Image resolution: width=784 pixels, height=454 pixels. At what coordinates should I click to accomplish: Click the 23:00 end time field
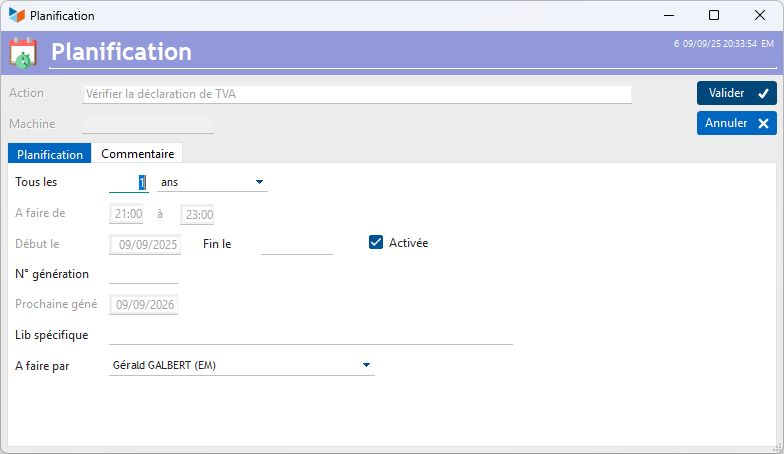coord(197,214)
